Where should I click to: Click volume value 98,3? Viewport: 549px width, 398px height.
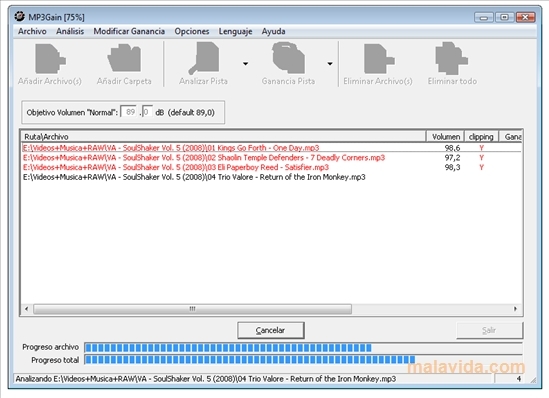452,168
